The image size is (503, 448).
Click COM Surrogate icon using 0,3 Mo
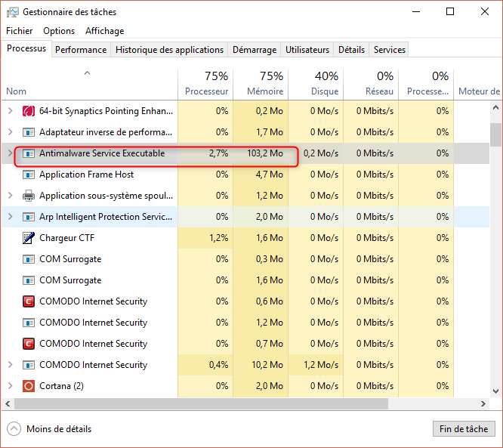[29, 259]
